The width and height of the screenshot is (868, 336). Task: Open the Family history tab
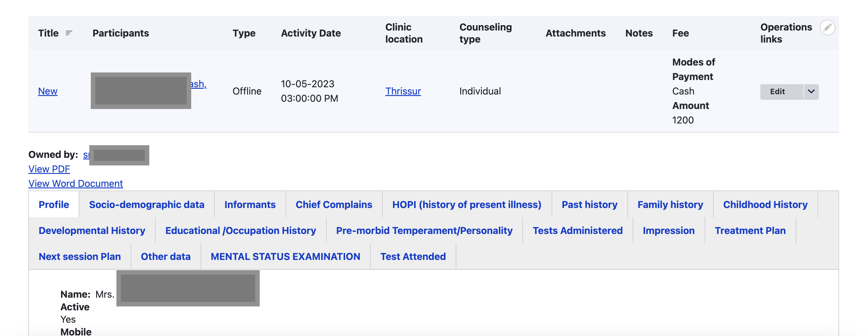[670, 204]
